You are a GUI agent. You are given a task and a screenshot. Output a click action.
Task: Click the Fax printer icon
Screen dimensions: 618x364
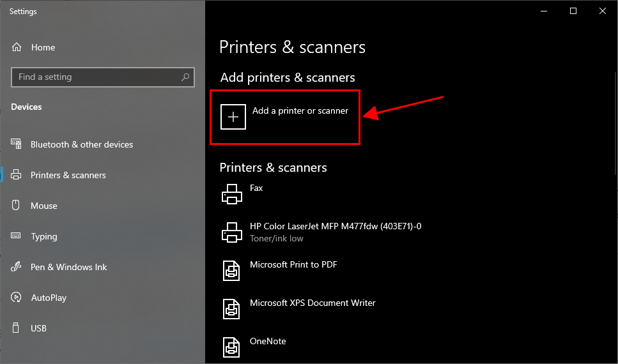click(x=231, y=193)
